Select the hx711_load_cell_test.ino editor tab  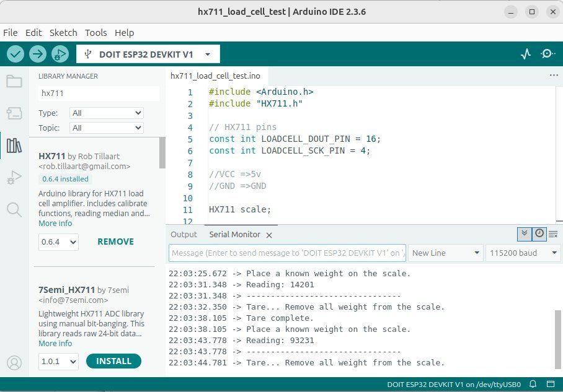pos(215,76)
